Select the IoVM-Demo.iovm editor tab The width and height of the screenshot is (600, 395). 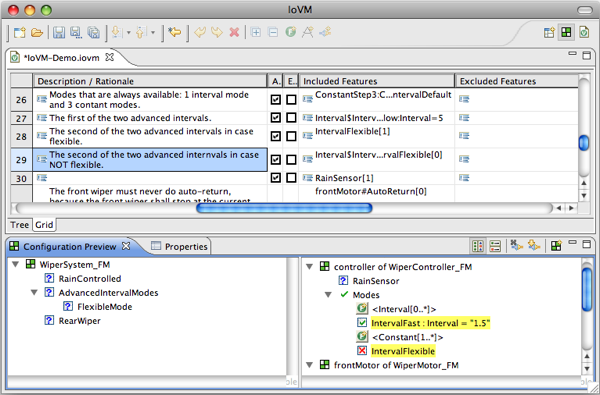(x=61, y=58)
